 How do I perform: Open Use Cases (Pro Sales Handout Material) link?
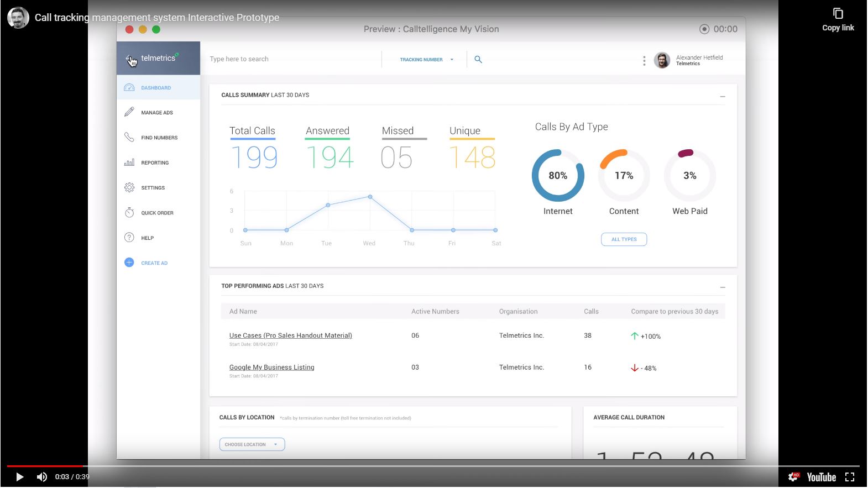290,335
